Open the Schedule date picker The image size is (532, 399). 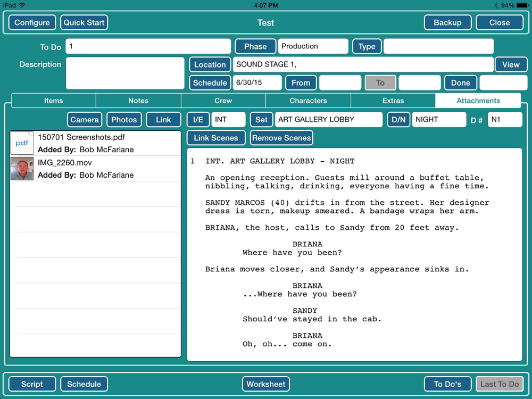[x=210, y=82]
